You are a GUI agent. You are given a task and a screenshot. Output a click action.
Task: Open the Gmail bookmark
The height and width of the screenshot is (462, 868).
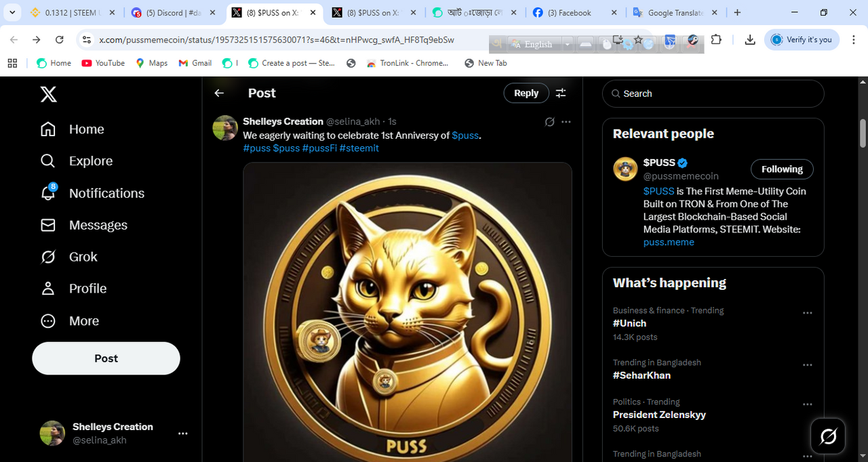pyautogui.click(x=195, y=63)
